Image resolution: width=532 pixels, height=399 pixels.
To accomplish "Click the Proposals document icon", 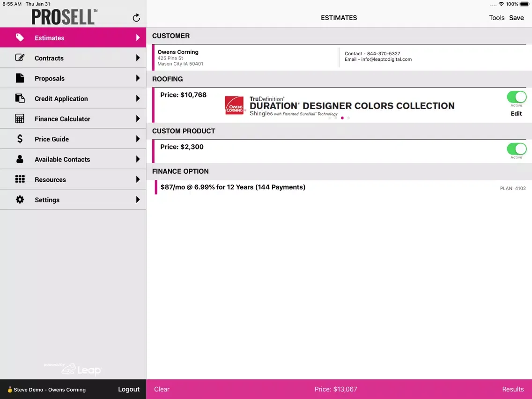I will pyautogui.click(x=20, y=78).
